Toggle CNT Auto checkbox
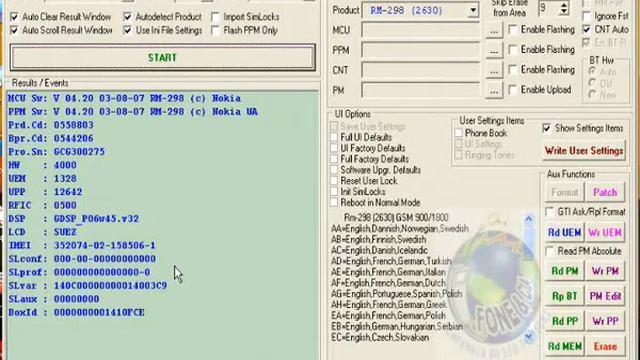 tap(587, 29)
